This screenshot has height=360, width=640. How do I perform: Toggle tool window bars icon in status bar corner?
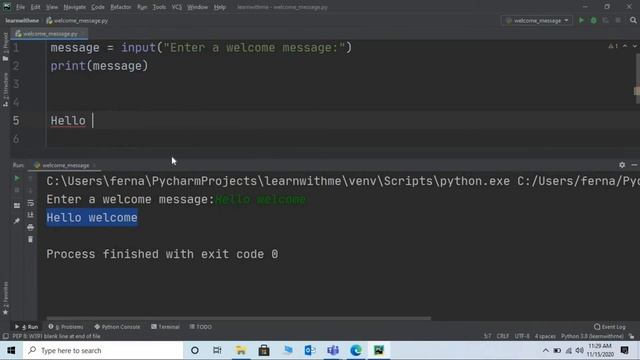[5, 336]
